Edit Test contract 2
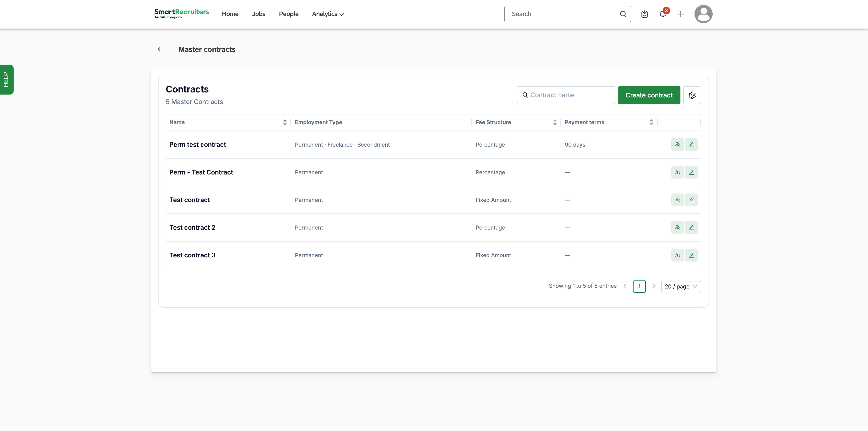This screenshot has width=868, height=431. click(x=691, y=228)
